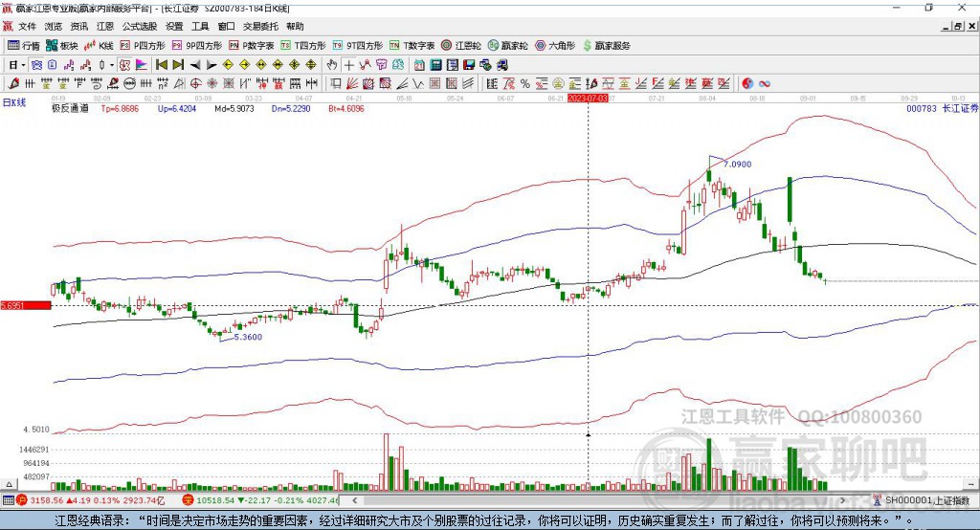Viewport: 980px width, 530px height.
Task: Open the 帮助 menu
Action: (295, 26)
